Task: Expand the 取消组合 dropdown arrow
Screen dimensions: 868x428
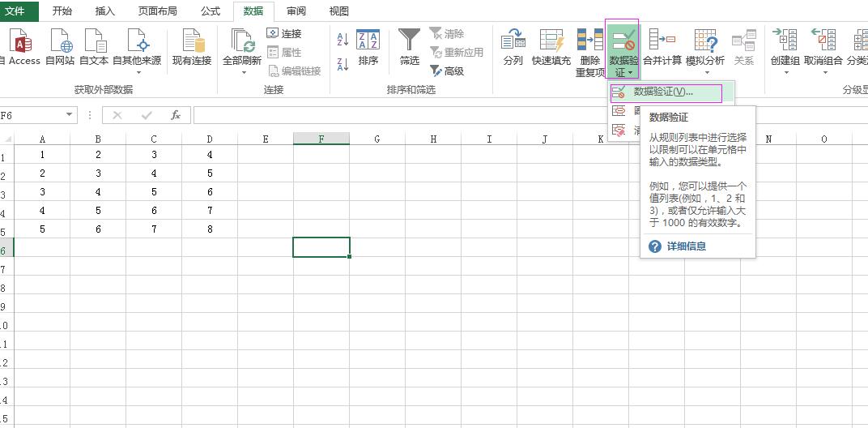Action: coord(823,73)
